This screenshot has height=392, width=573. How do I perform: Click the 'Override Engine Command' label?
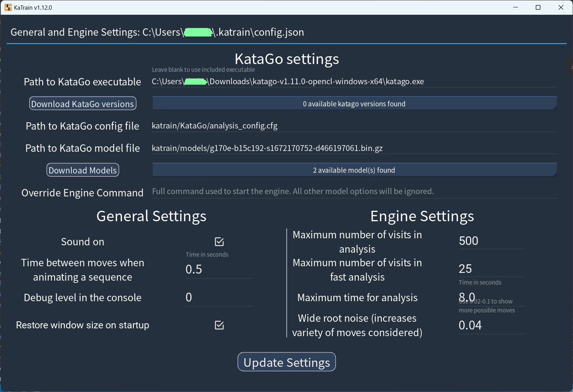click(x=83, y=193)
